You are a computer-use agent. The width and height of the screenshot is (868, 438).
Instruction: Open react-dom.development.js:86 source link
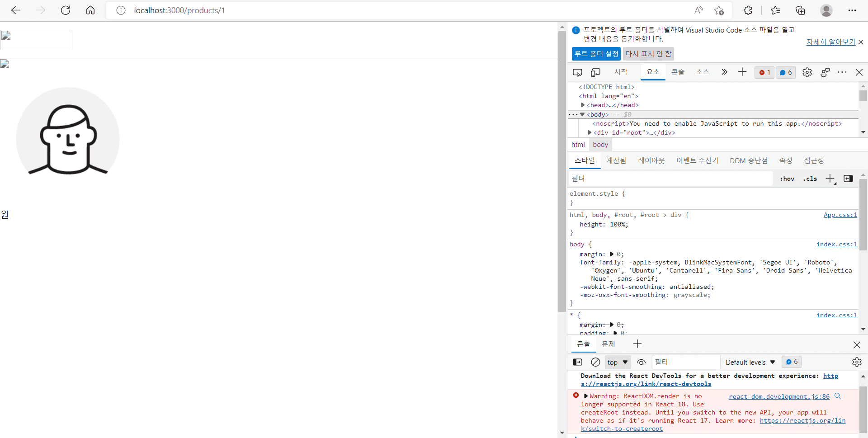pos(779,396)
